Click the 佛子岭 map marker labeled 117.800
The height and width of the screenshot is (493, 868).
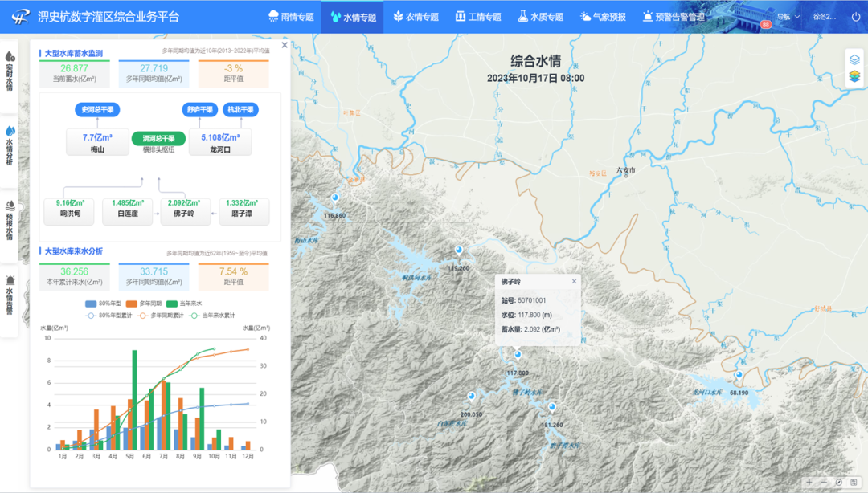tap(518, 355)
